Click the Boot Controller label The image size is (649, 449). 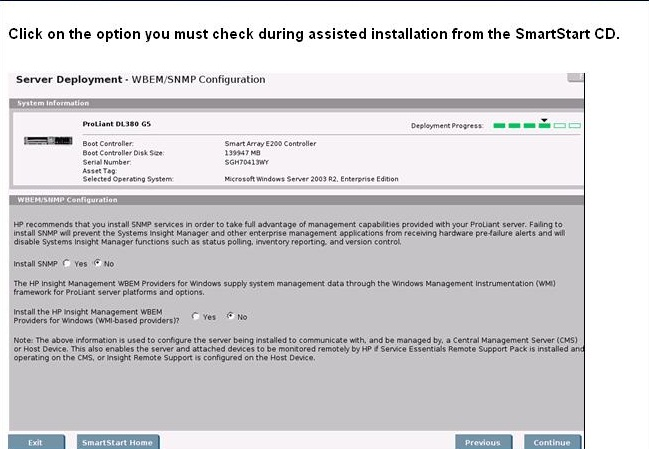[108, 144]
